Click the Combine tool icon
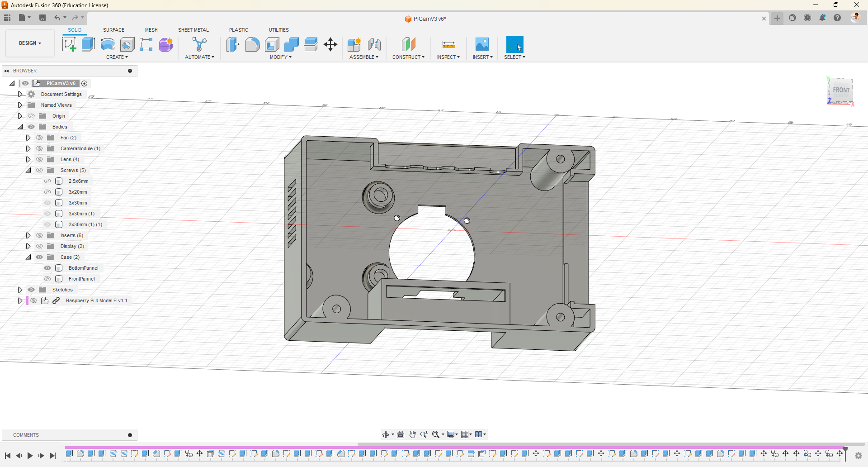This screenshot has height=467, width=868. pyautogui.click(x=292, y=44)
